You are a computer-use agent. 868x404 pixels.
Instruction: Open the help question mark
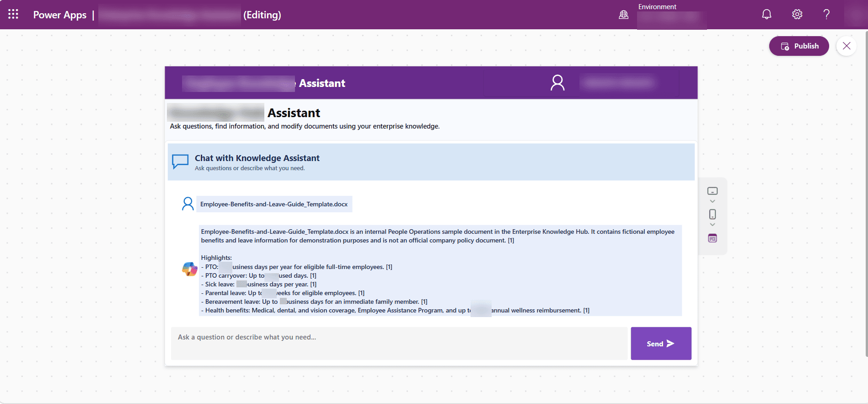pyautogui.click(x=826, y=14)
